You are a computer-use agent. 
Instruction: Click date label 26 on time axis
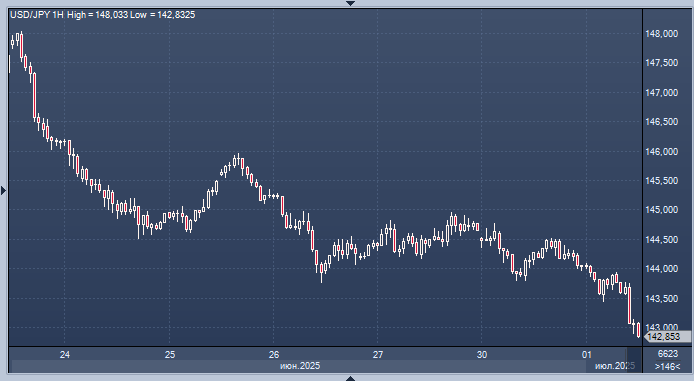[x=274, y=354]
